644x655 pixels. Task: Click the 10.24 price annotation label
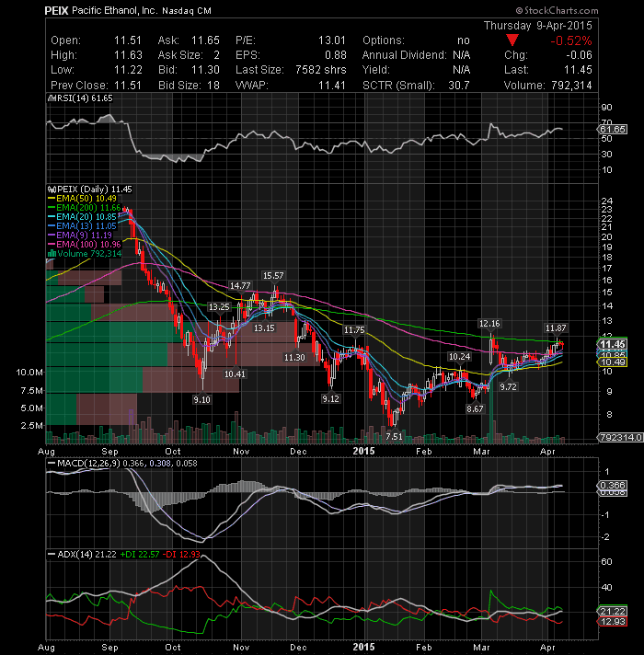click(x=459, y=357)
